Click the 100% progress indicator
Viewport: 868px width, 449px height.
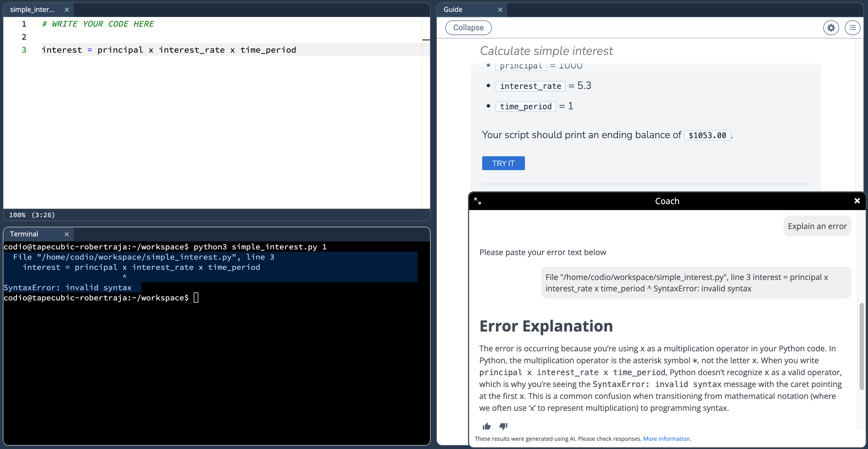pyautogui.click(x=32, y=215)
